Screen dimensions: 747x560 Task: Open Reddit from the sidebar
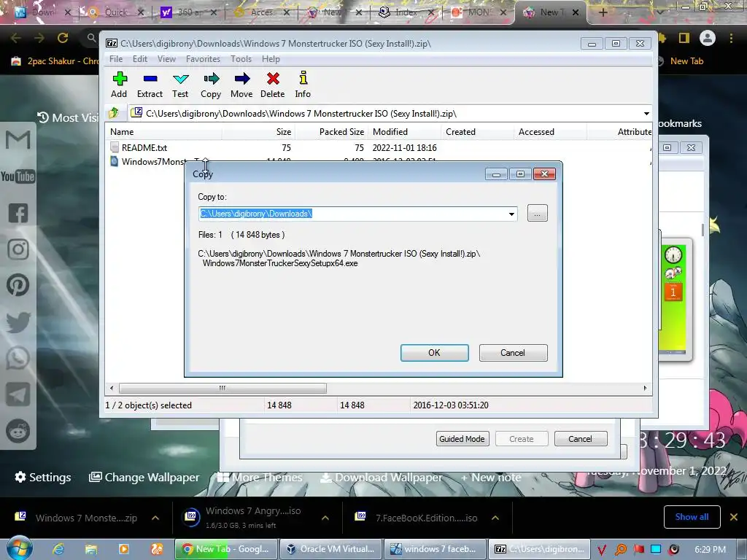[18, 431]
